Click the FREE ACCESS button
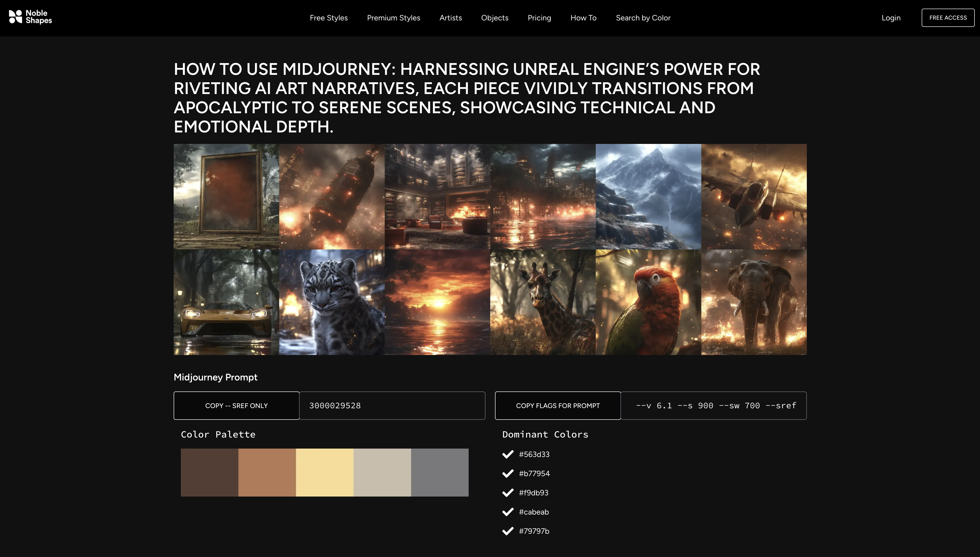The height and width of the screenshot is (557, 980). (948, 18)
